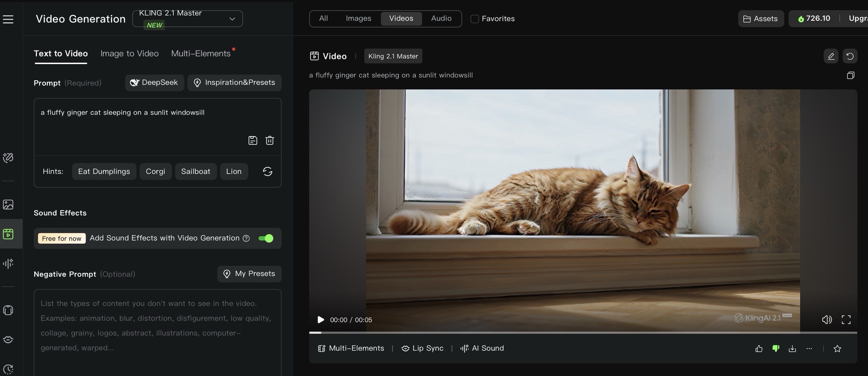868x376 pixels.
Task: Open Audio Generation sidebar icon
Action: (8, 264)
